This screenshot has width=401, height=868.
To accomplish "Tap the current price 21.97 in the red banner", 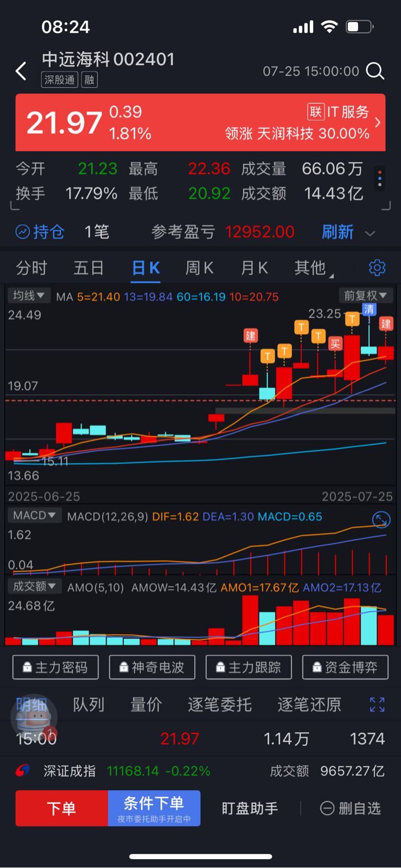I will click(x=64, y=123).
